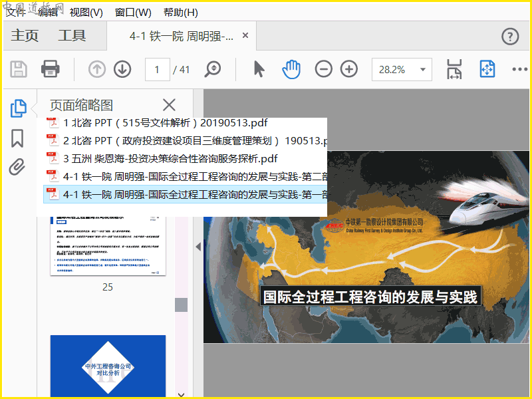Open the find text magnifier icon
This screenshot has width=532, height=399.
[x=213, y=69]
